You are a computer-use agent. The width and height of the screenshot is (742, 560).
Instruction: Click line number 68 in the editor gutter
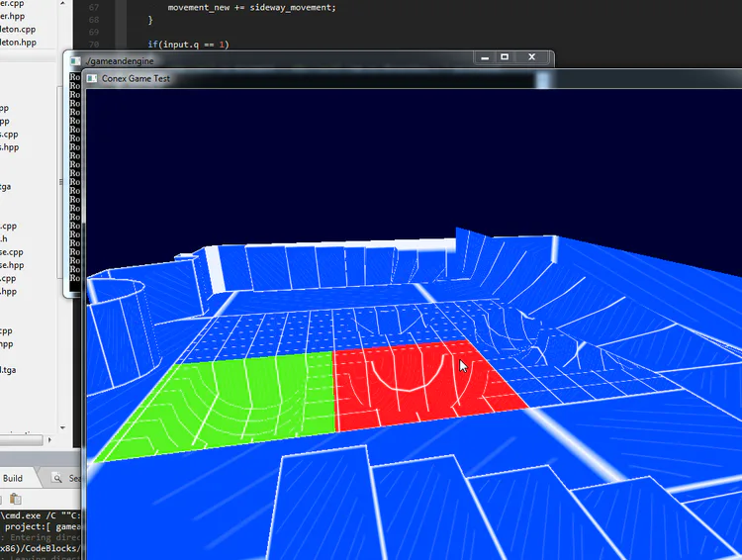94,20
